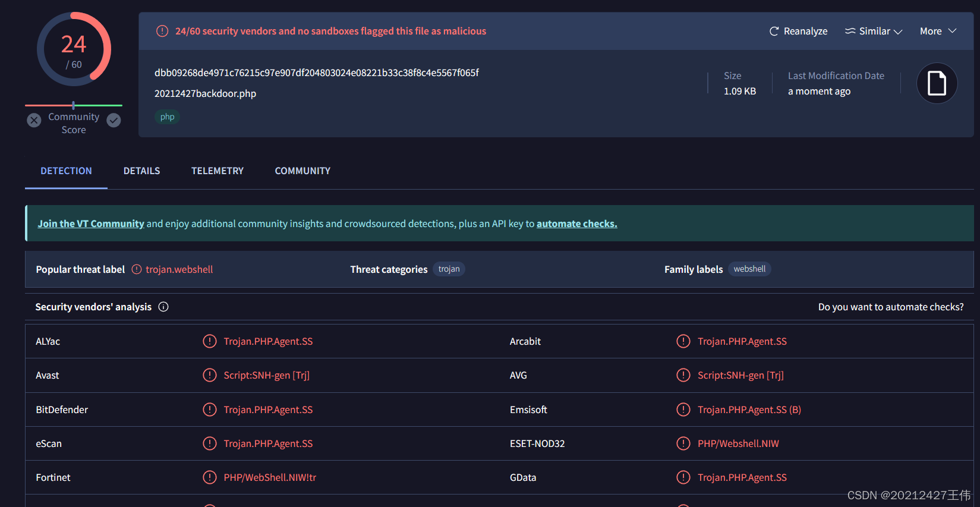Click the popular threat label alert icon
The width and height of the screenshot is (980, 507).
(137, 269)
